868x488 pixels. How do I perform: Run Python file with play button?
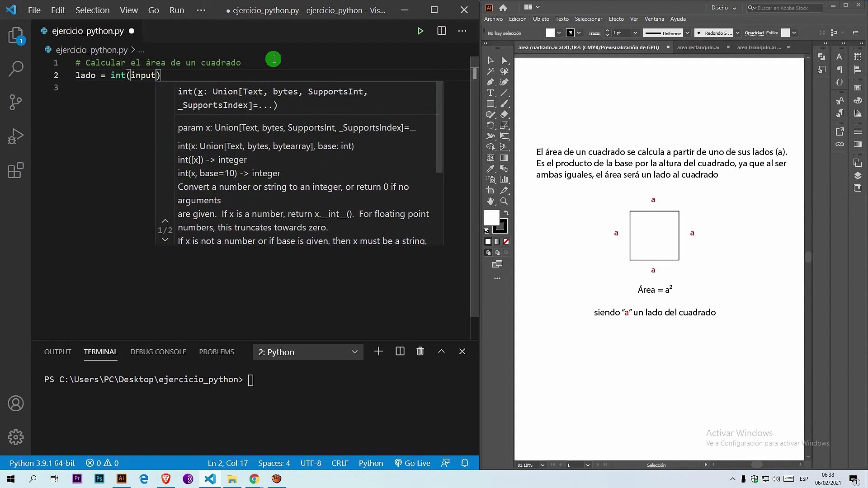(420, 31)
